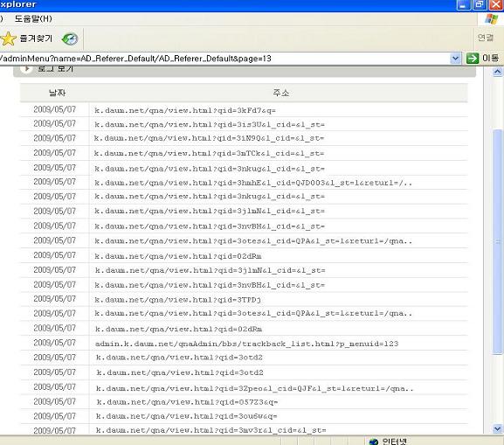This screenshot has height=445, width=504.
Task: Click the 날짜 column header
Action: tap(57, 93)
